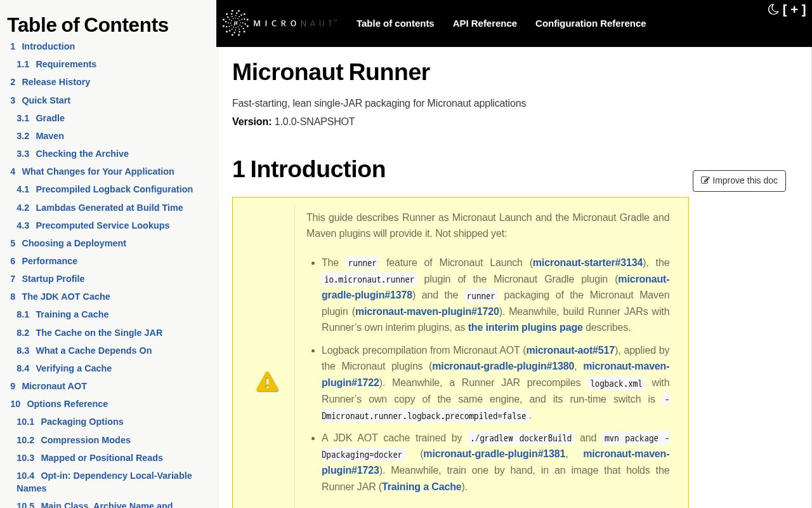
Task: Open the API Reference nav item
Action: [485, 23]
